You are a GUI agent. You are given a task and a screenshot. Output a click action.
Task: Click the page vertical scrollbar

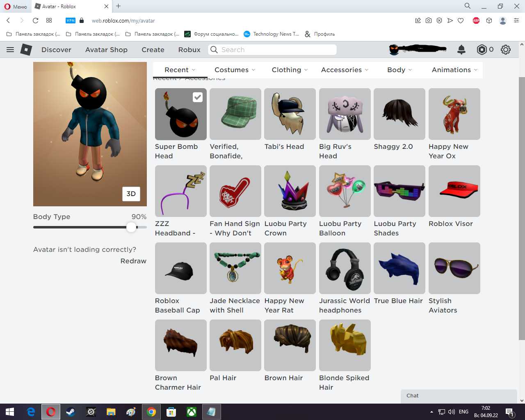(x=522, y=208)
